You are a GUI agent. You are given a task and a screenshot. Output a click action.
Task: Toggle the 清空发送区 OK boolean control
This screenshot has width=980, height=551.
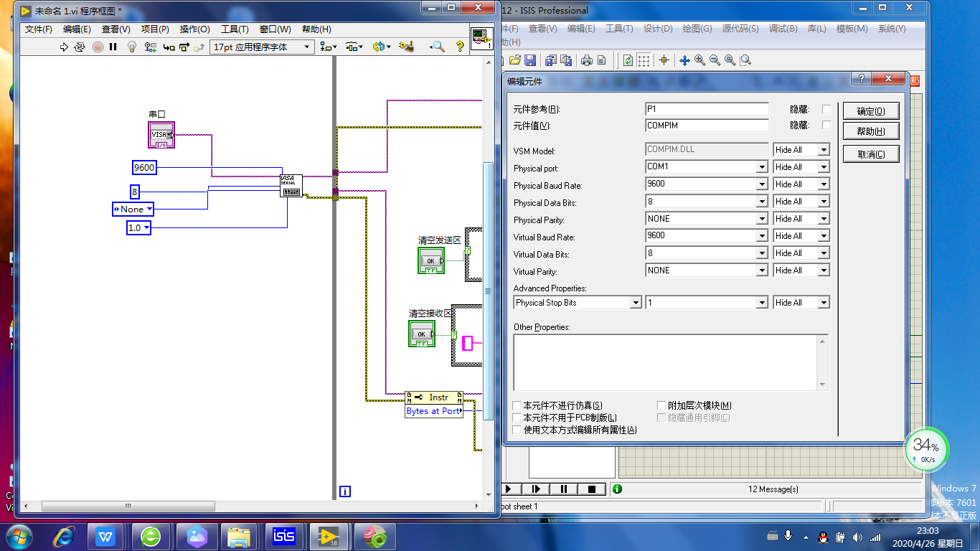click(x=431, y=260)
